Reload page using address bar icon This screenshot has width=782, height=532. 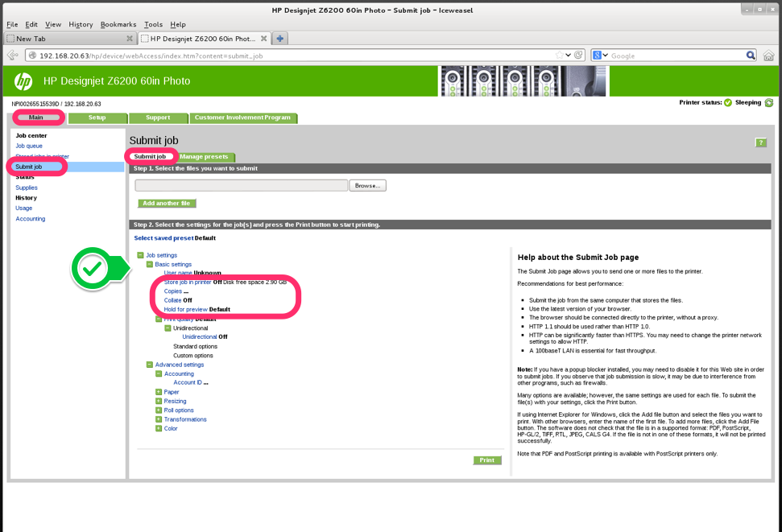[578, 56]
